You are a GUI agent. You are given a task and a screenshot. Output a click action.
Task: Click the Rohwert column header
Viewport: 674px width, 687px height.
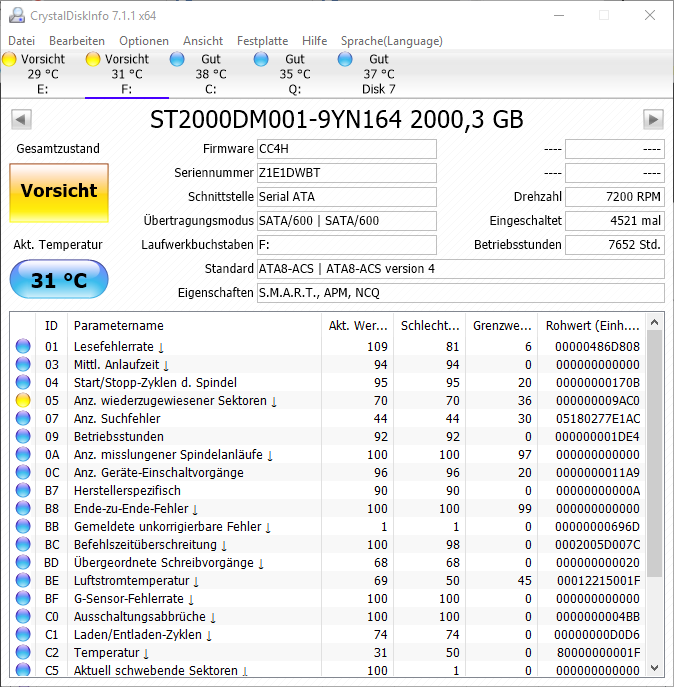[x=592, y=326]
